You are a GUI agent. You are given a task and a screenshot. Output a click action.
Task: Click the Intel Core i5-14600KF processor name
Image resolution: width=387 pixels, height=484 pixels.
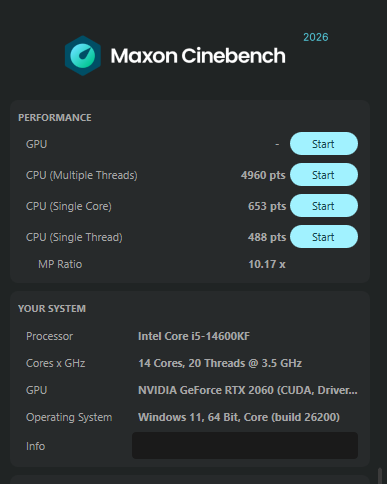[194, 336]
